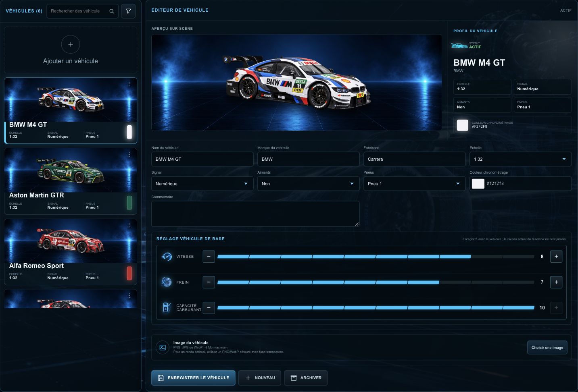Decrease Capacité carburant with minus
This screenshot has width=578, height=392.
point(209,307)
